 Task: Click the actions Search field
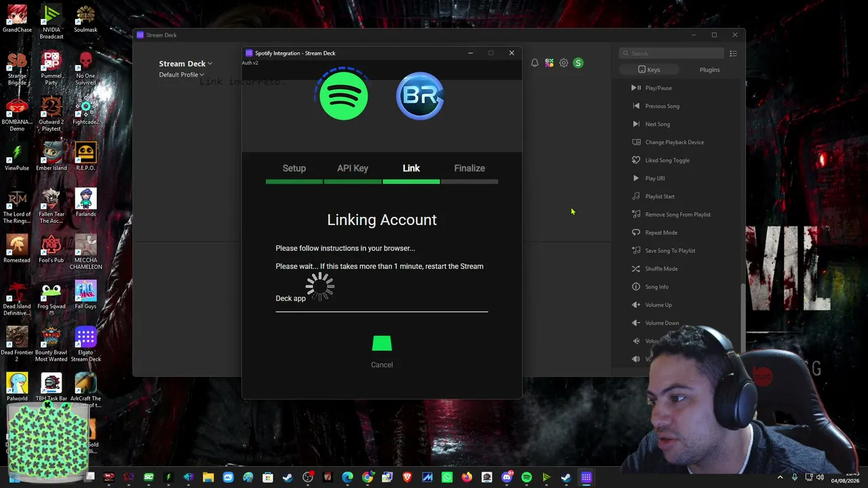point(671,54)
